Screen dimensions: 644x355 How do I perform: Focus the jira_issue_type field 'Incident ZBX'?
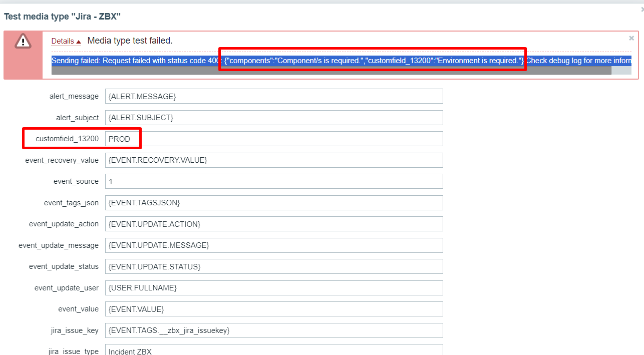pos(274,349)
